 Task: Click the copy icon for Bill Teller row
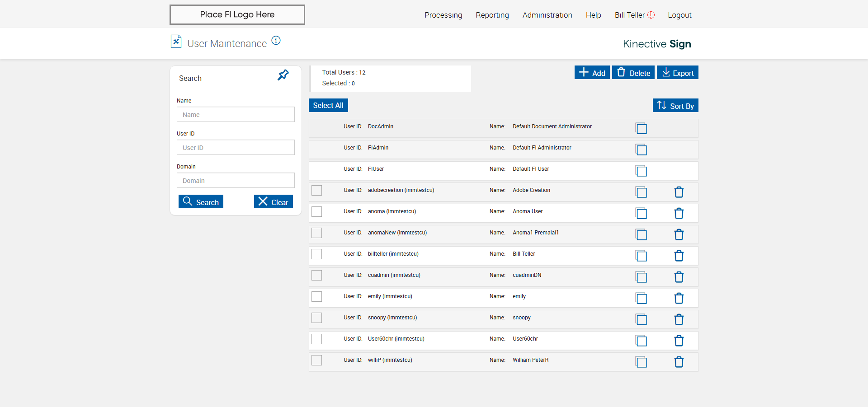641,256
